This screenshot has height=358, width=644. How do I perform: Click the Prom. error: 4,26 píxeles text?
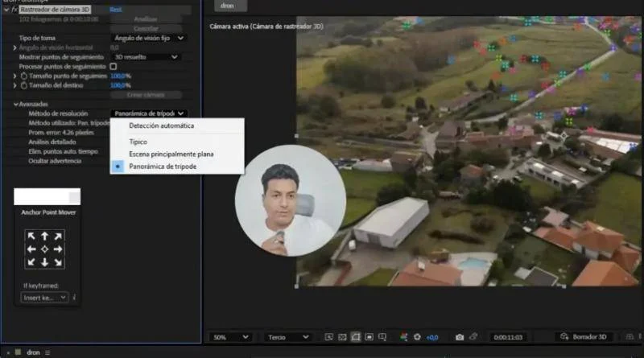point(61,133)
